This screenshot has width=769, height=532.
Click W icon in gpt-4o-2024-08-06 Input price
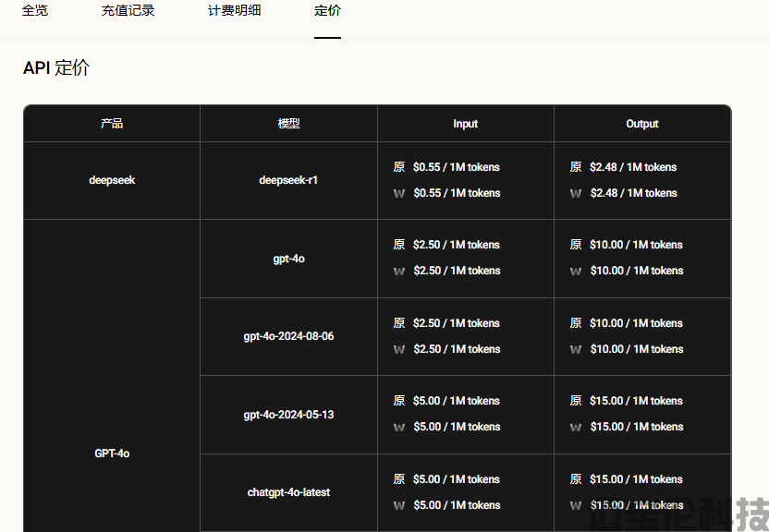click(399, 350)
